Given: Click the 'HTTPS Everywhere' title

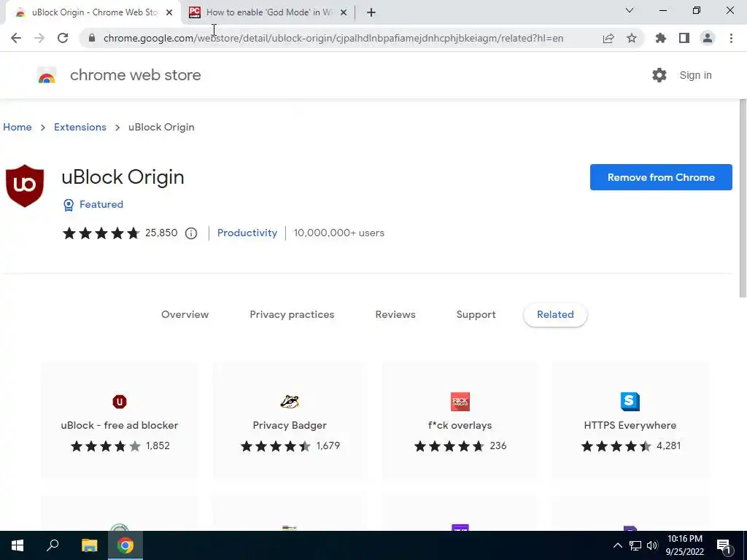Looking at the screenshot, I should [630, 425].
